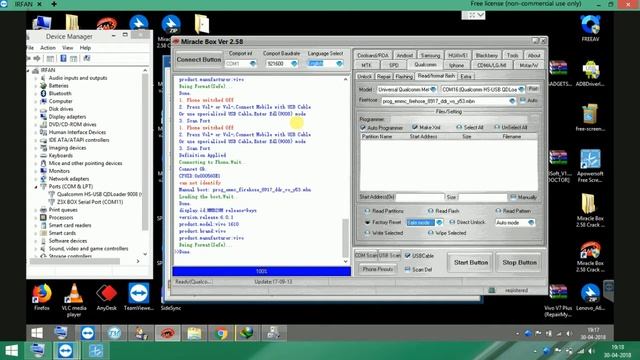This screenshot has height=360, width=640.
Task: Switch to the MTK tab
Action: pyautogui.click(x=366, y=65)
